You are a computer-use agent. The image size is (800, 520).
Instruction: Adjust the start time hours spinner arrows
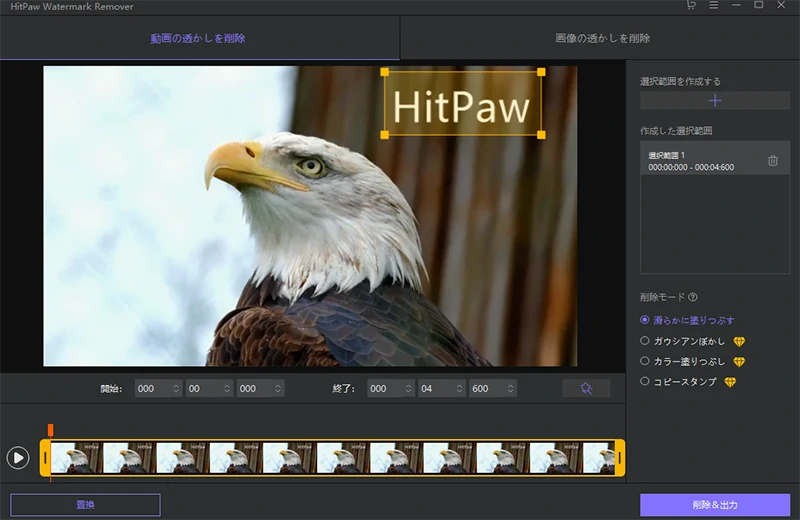(x=176, y=389)
